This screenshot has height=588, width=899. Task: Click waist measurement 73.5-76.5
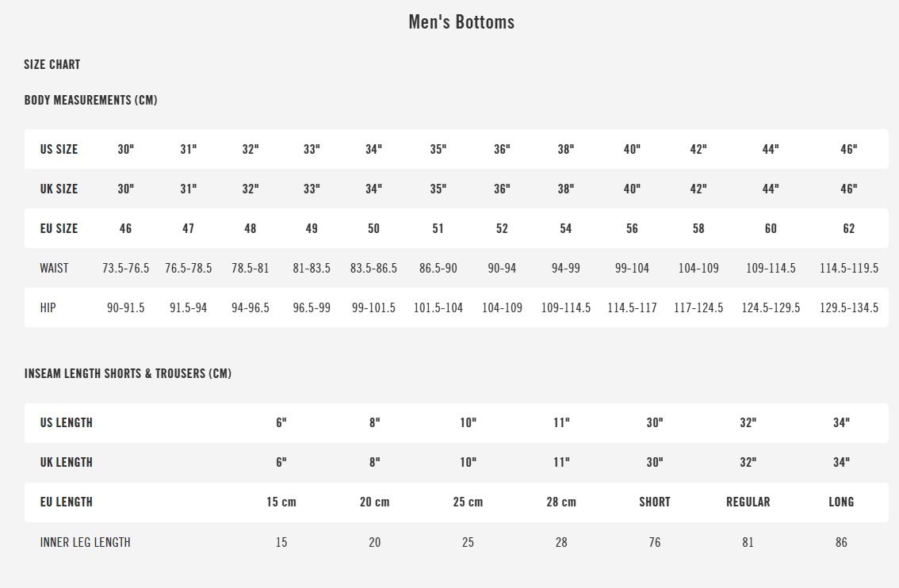click(125, 268)
